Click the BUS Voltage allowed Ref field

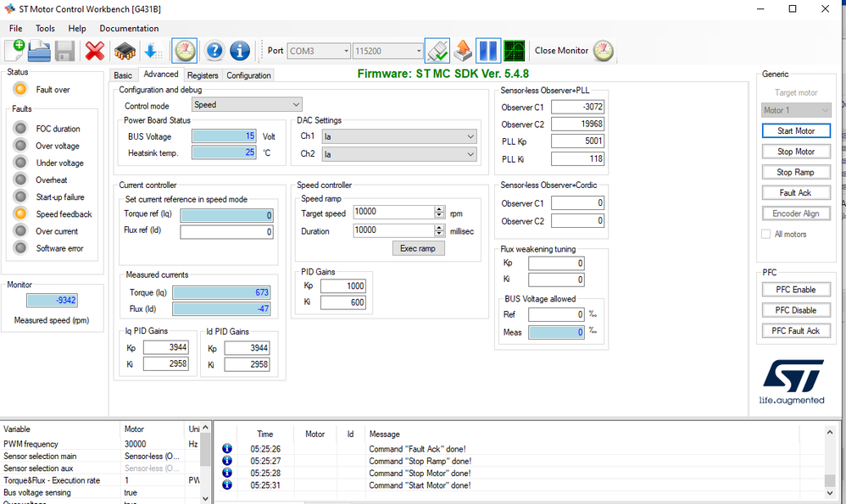coord(556,314)
